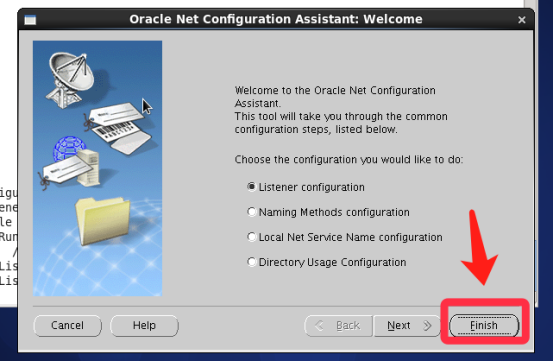Click the 'Choose the configuration you would like to do:' text
554x361 pixels.
(348, 160)
